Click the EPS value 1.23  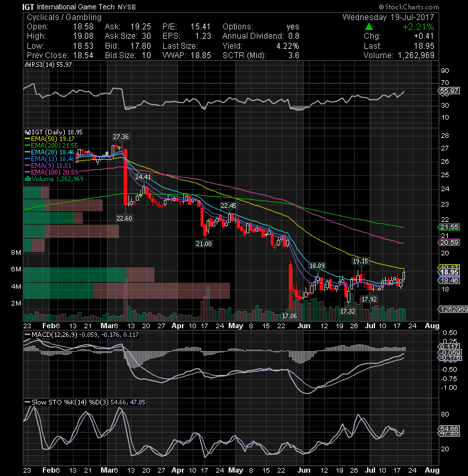click(203, 36)
